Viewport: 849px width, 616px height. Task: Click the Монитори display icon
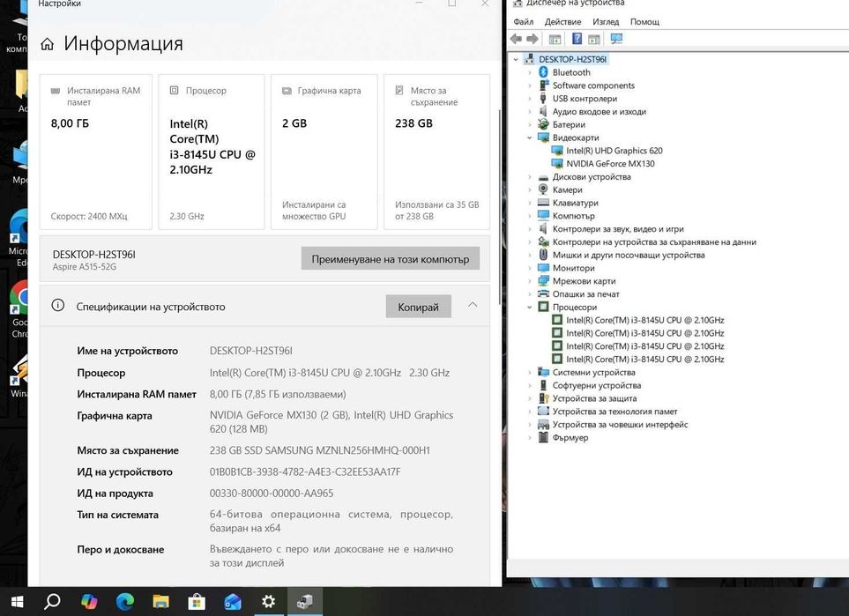coord(543,267)
